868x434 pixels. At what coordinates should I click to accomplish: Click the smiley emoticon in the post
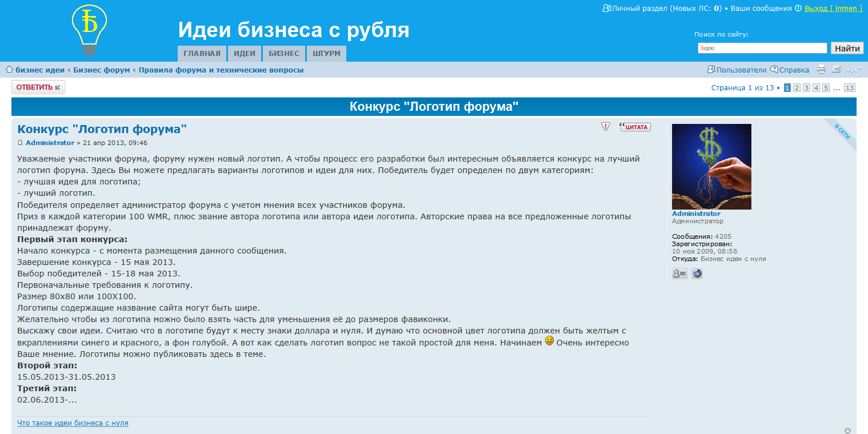549,341
